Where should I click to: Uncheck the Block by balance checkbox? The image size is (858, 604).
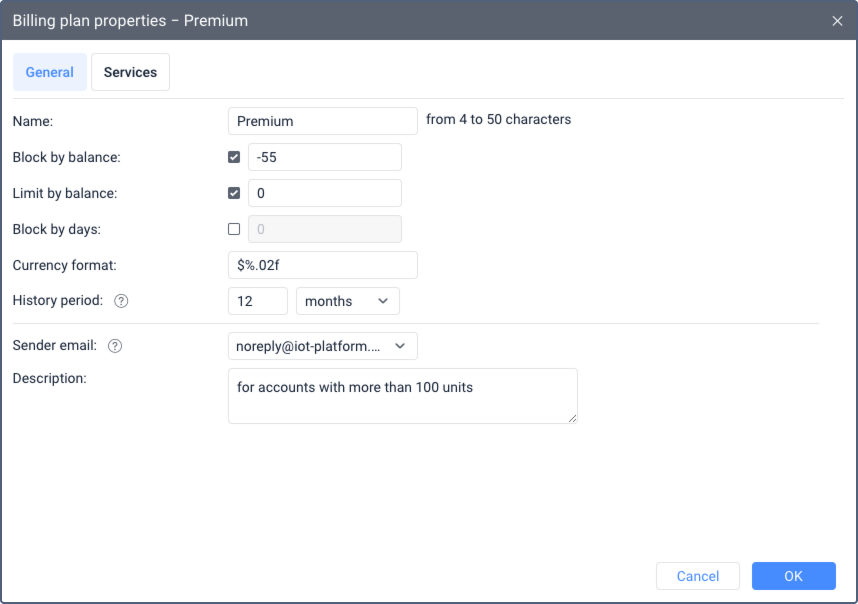click(x=234, y=157)
